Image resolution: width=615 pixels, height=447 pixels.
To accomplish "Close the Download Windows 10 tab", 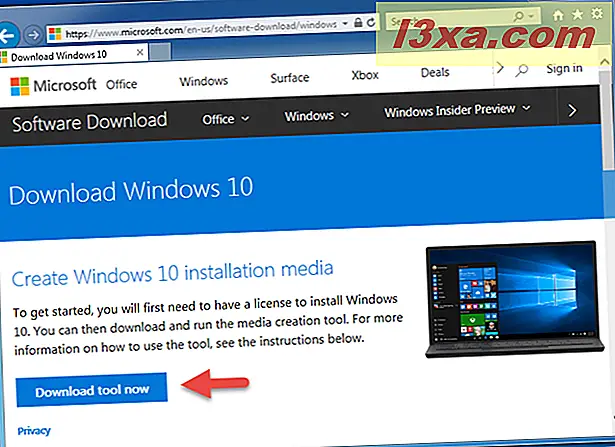I will 140,52.
